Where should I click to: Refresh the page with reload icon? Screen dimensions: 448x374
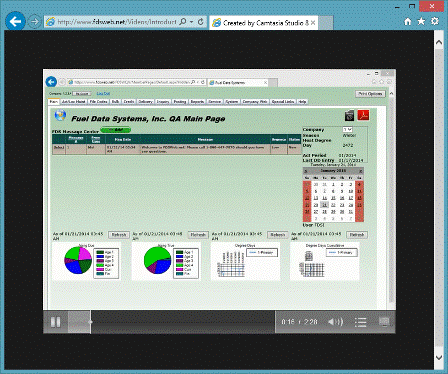(x=201, y=22)
